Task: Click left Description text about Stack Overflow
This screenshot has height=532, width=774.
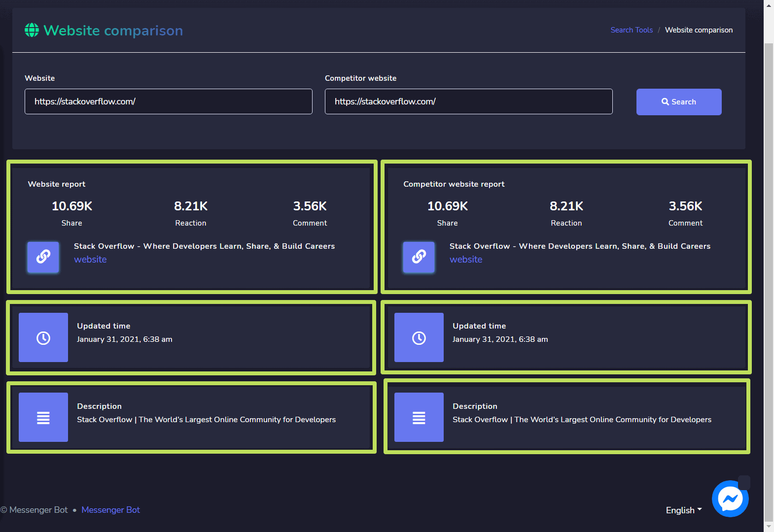Action: tap(206, 420)
